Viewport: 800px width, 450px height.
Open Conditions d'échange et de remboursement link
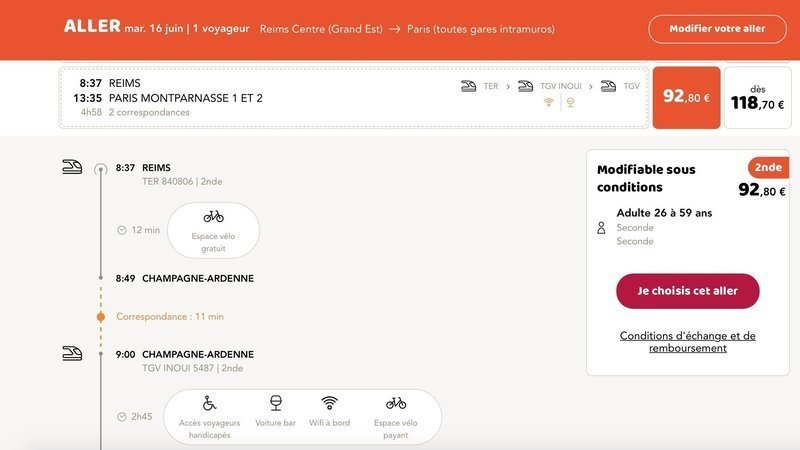pos(687,342)
